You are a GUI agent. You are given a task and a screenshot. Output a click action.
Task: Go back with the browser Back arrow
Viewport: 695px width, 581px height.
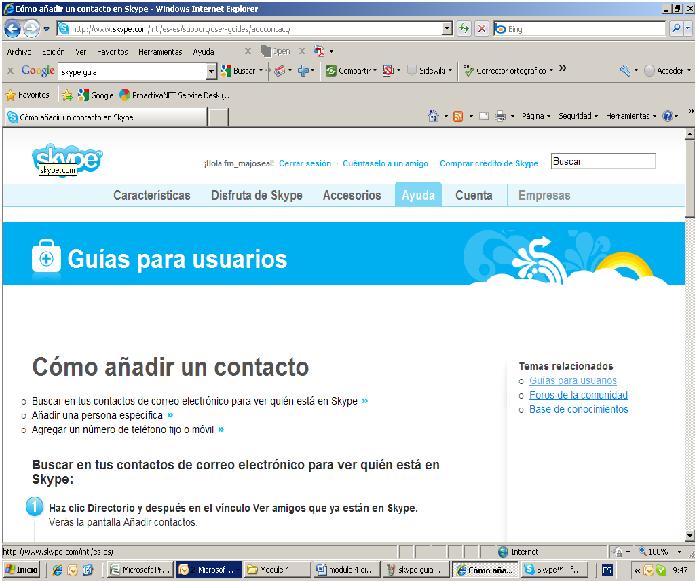tap(12, 29)
